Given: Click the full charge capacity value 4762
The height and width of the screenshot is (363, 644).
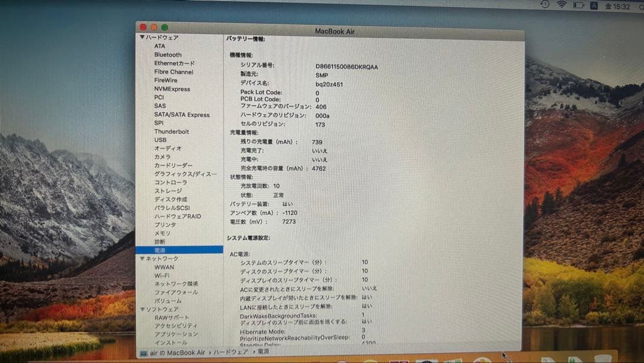Looking at the screenshot, I should (x=318, y=168).
